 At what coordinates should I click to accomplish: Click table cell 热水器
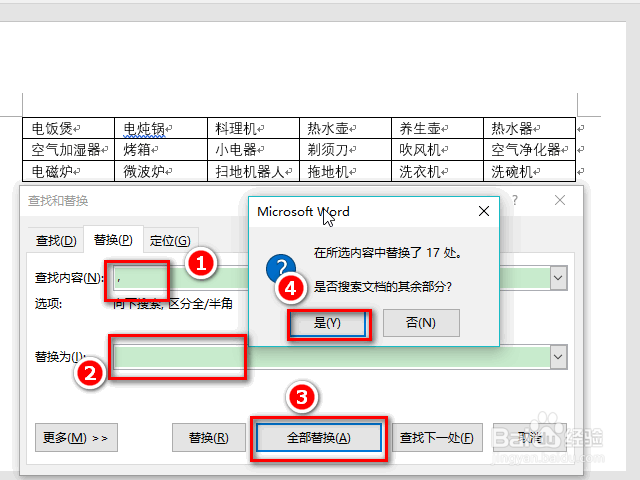(529, 129)
